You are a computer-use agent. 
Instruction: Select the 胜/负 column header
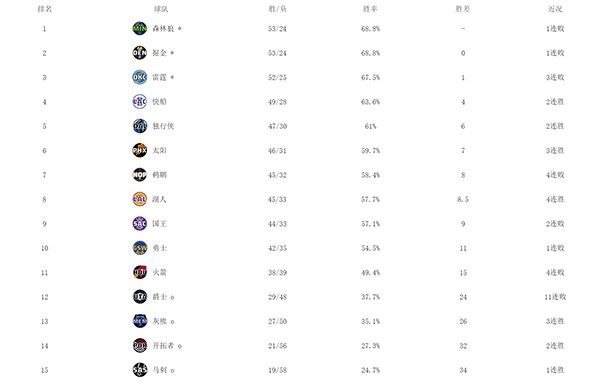pyautogui.click(x=277, y=9)
